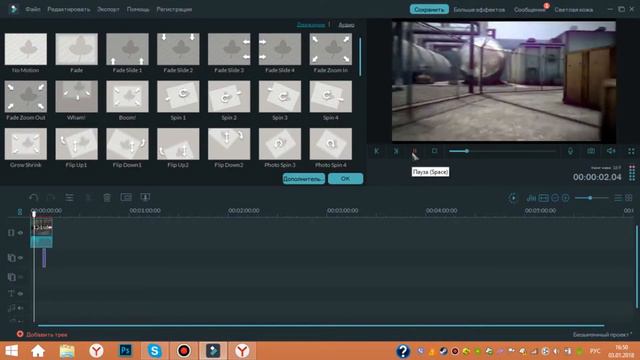Toggle visibility eye on main video track
The height and width of the screenshot is (360, 640).
pyautogui.click(x=20, y=233)
